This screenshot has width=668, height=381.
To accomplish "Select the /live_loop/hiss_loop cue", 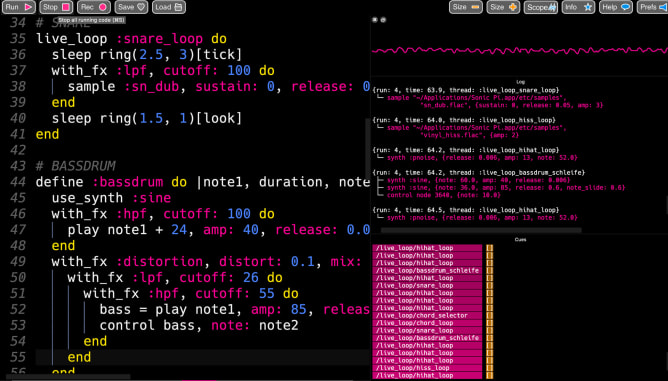I will coord(427,368).
